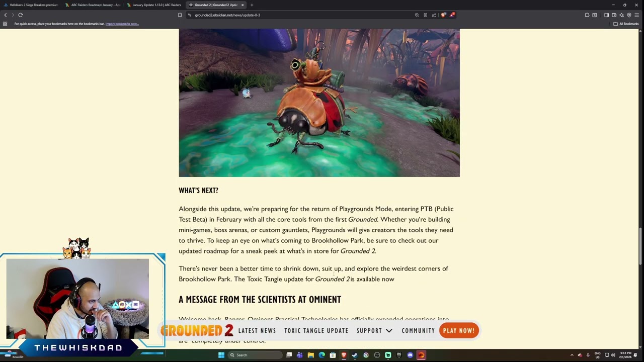This screenshot has height=362, width=644.
Task: Share this page via the share icon
Action: pyautogui.click(x=434, y=15)
